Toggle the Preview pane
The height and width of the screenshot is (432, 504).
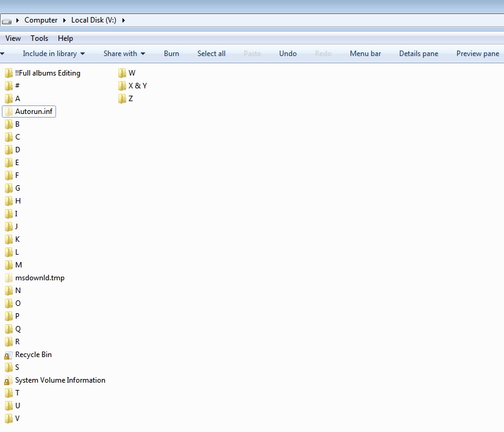click(478, 54)
